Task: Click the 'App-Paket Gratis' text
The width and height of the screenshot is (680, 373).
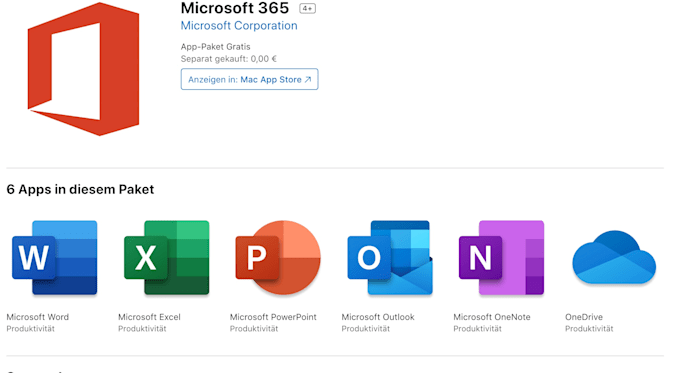Action: (216, 46)
